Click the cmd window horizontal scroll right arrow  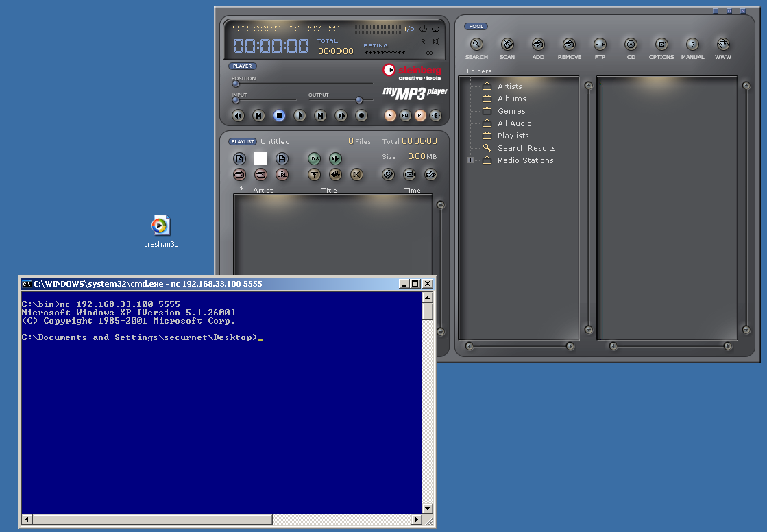417,519
